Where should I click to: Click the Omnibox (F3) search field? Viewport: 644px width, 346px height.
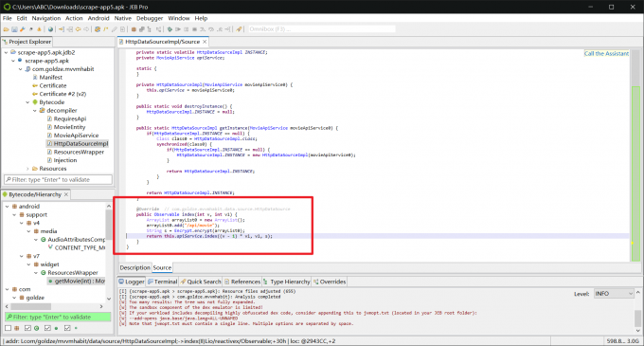coord(321,29)
